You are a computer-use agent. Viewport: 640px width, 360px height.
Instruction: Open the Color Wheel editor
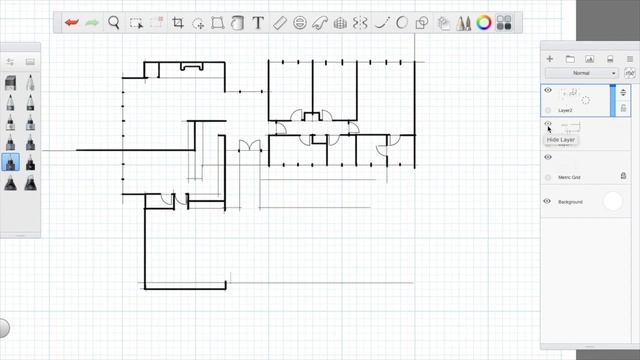pyautogui.click(x=484, y=22)
